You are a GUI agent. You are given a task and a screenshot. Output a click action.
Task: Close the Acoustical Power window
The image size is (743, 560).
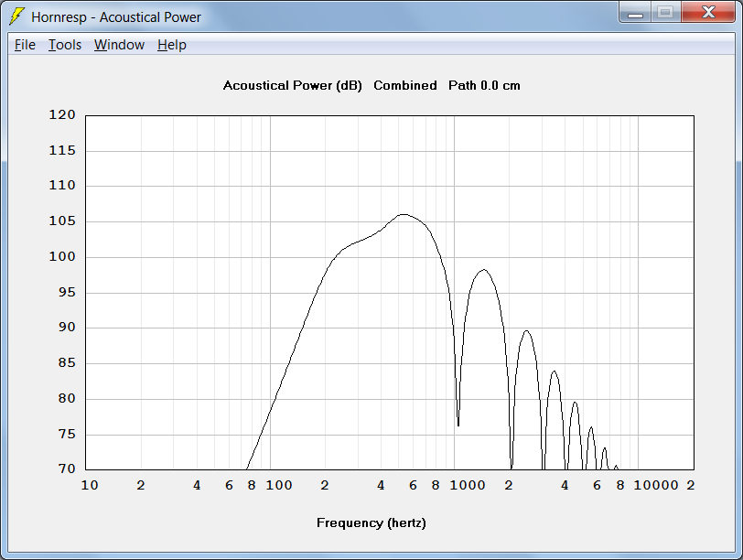coord(708,12)
